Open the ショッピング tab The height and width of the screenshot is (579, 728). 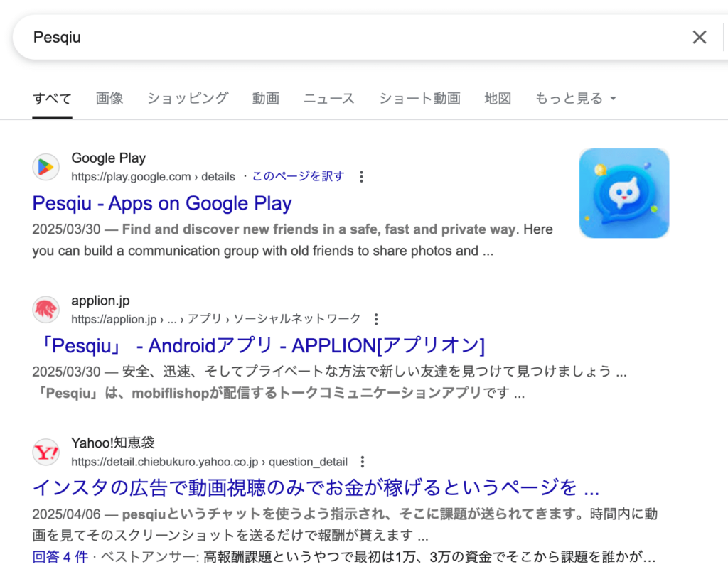pyautogui.click(x=188, y=98)
